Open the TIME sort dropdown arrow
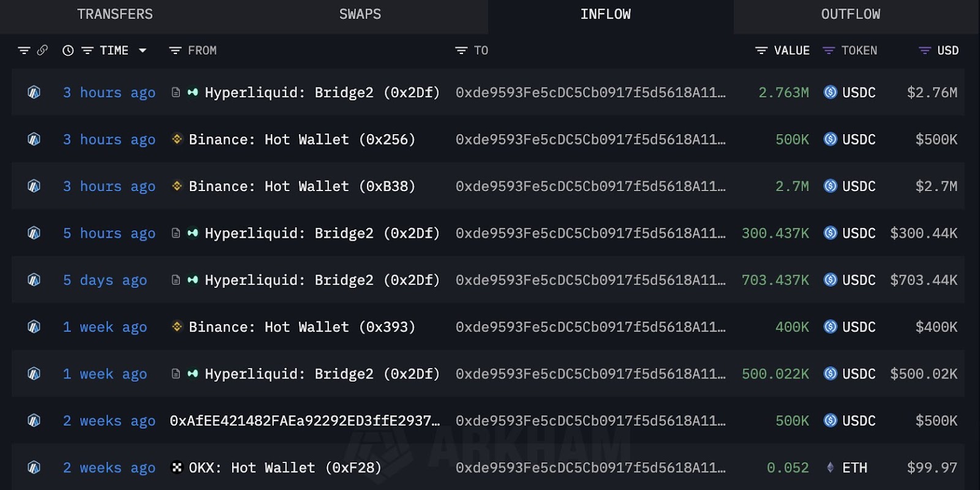The height and width of the screenshot is (490, 980). click(143, 50)
